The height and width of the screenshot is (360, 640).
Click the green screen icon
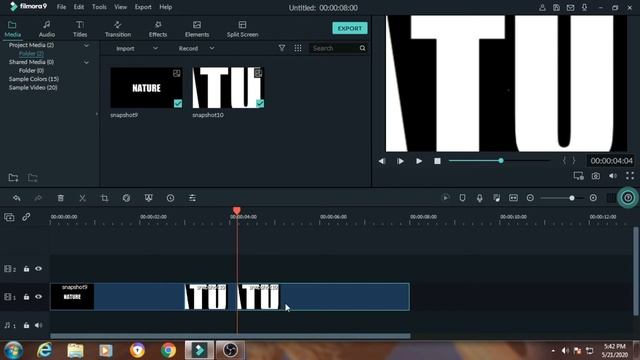pos(149,198)
